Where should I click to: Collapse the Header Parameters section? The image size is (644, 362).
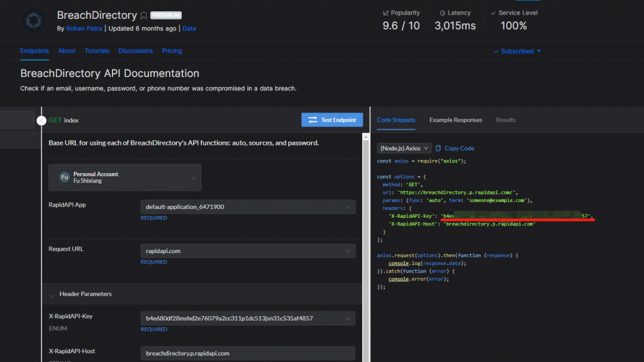coord(52,295)
